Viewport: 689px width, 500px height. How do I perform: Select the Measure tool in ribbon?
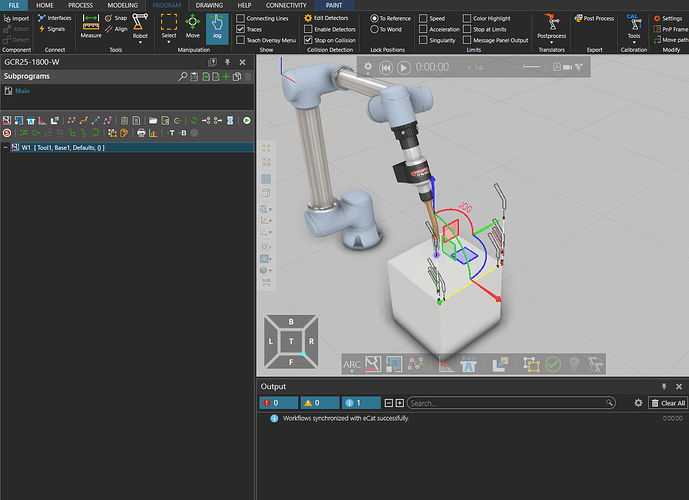91,26
